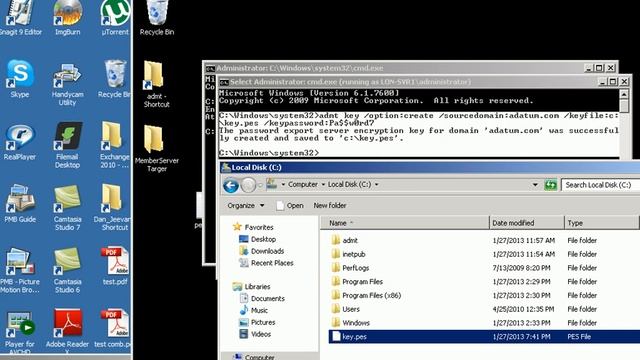Expand the Computer breadcrumb arrow
Image resolution: width=640 pixels, height=360 pixels.
pyautogui.click(x=323, y=184)
